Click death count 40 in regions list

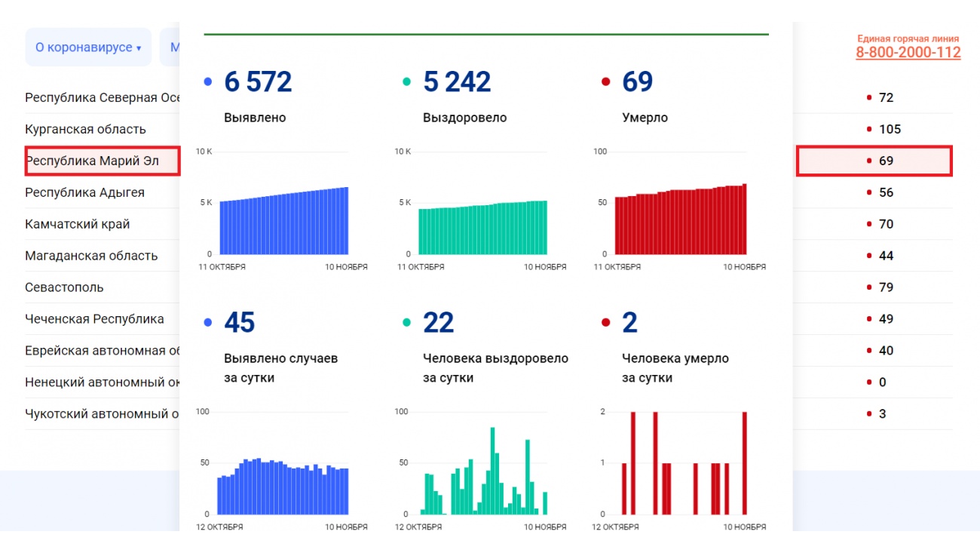point(886,351)
